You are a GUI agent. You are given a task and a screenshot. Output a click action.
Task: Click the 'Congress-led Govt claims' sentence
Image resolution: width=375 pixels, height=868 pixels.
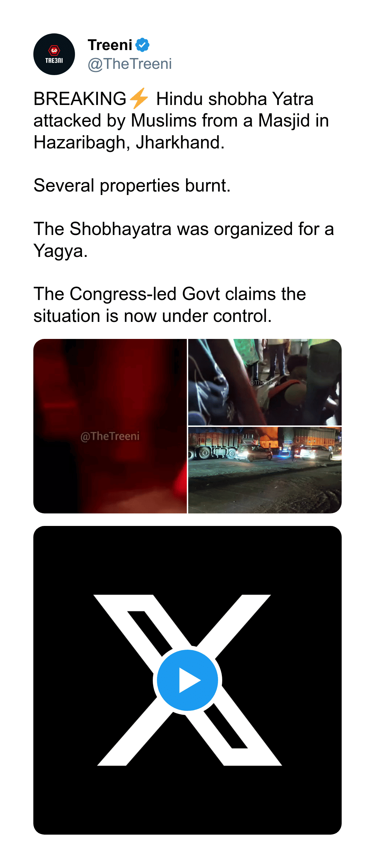coord(170,305)
